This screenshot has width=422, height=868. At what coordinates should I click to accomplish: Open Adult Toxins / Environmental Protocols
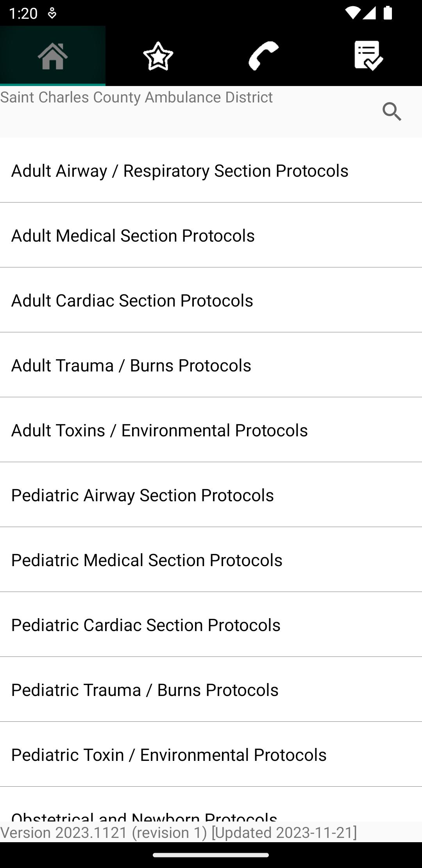211,430
